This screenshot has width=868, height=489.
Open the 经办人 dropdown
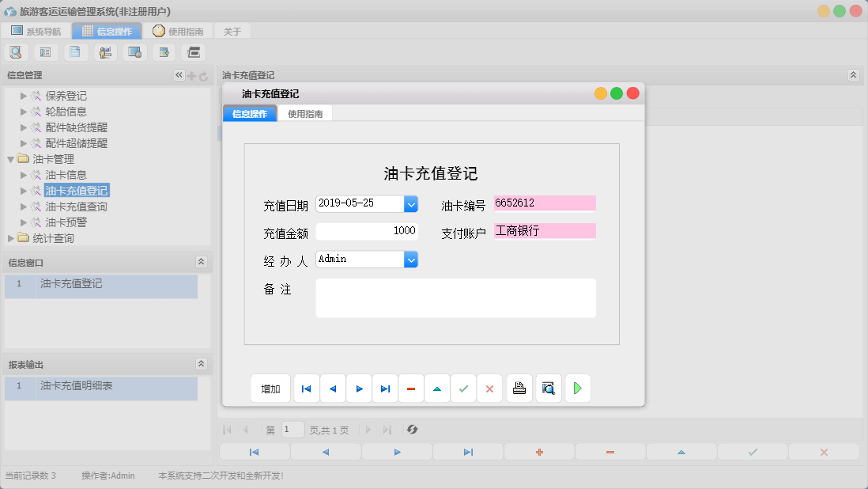(x=411, y=259)
